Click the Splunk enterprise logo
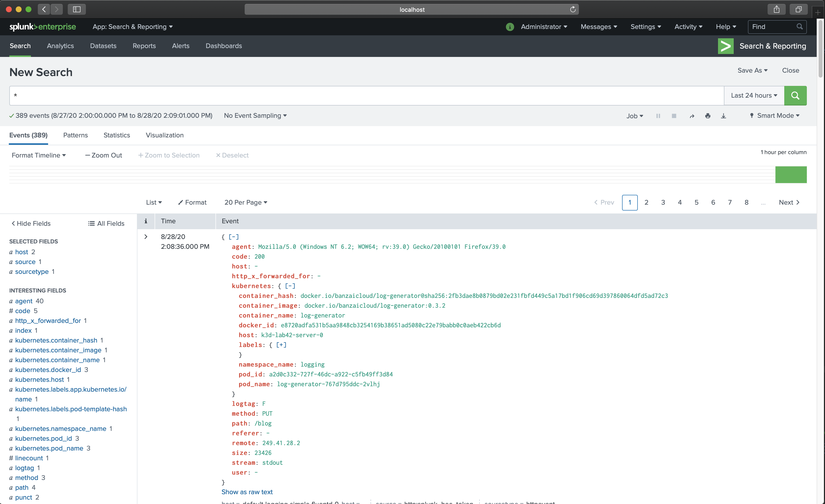 (42, 27)
